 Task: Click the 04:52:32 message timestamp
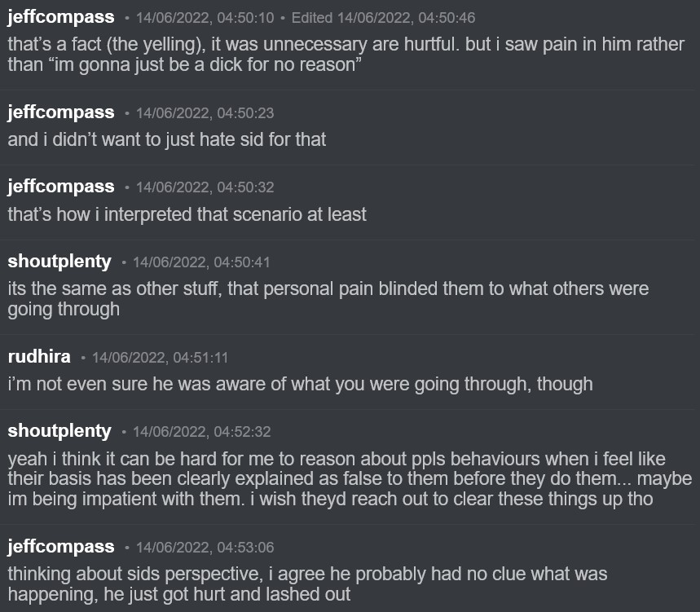tap(201, 431)
